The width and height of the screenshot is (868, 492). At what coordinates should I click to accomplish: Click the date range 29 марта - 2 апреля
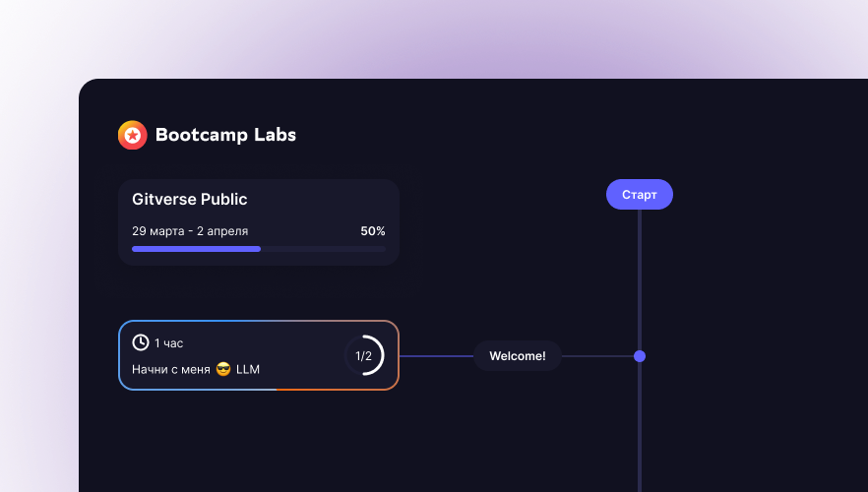pyautogui.click(x=190, y=231)
